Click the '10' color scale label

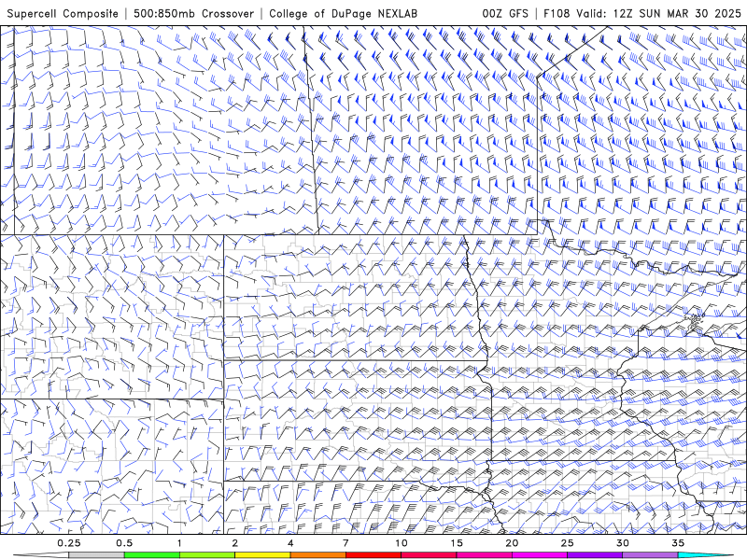coord(402,543)
